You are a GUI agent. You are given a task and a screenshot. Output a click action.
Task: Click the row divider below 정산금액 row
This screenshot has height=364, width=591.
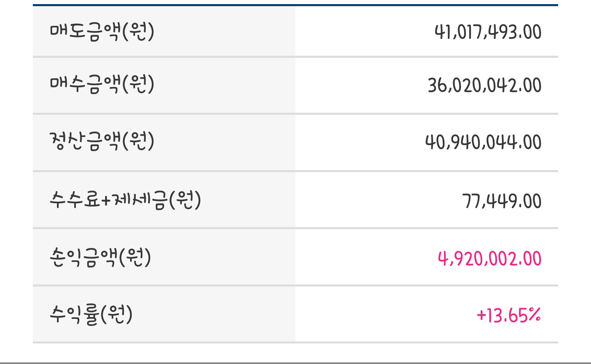point(295,171)
